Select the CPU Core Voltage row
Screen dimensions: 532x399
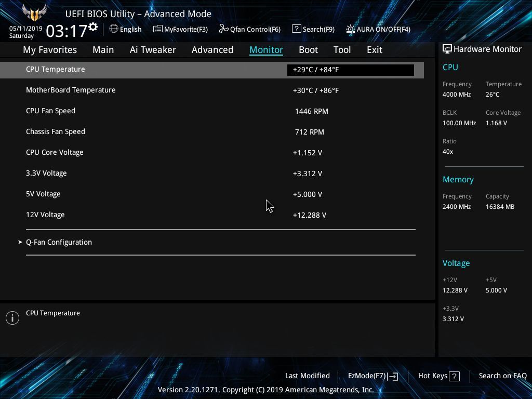212,152
